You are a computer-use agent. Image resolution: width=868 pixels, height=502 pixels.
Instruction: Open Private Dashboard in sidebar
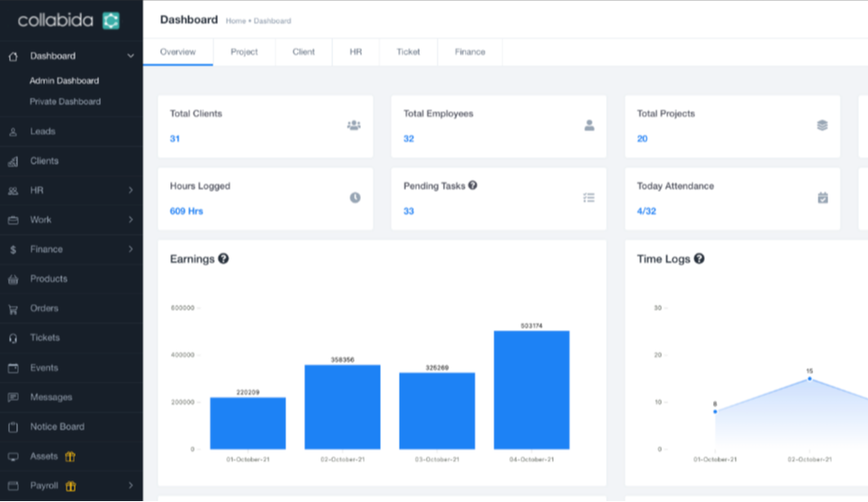(65, 102)
